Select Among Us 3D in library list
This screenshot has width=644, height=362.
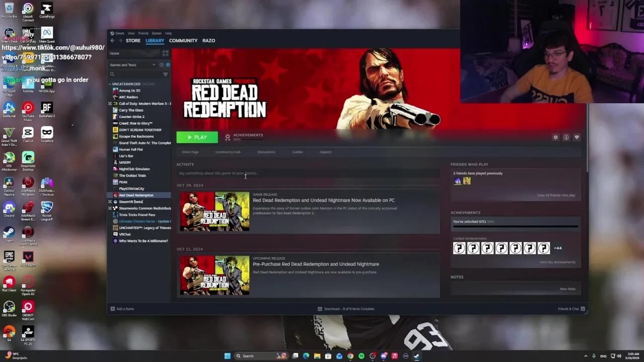(130, 90)
